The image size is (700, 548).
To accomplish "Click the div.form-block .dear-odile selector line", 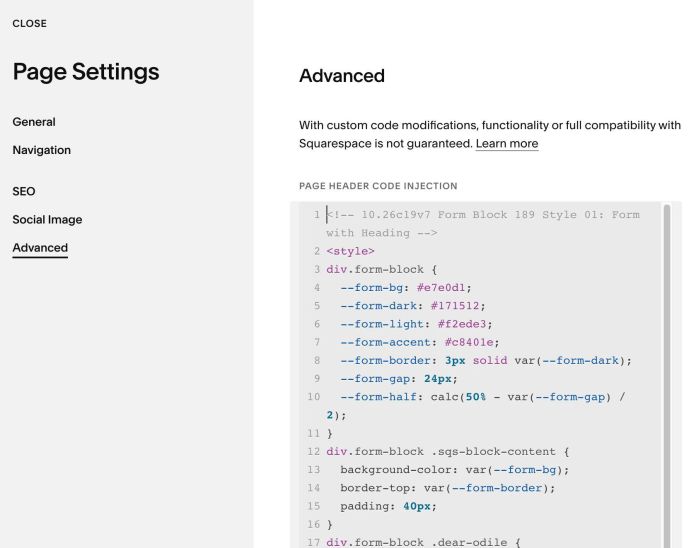I will (x=423, y=542).
